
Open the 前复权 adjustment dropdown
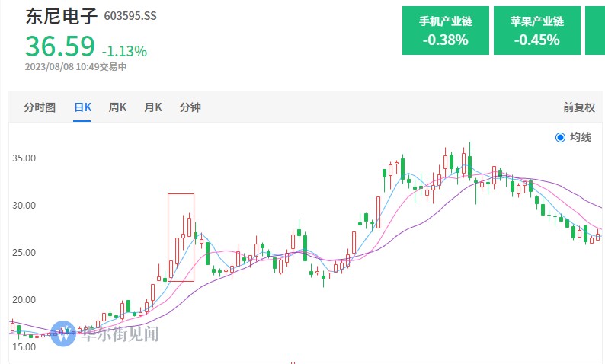pyautogui.click(x=578, y=107)
